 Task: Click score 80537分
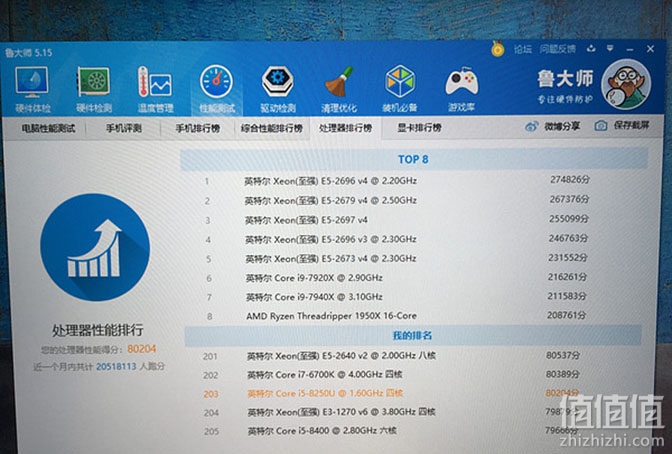point(563,355)
